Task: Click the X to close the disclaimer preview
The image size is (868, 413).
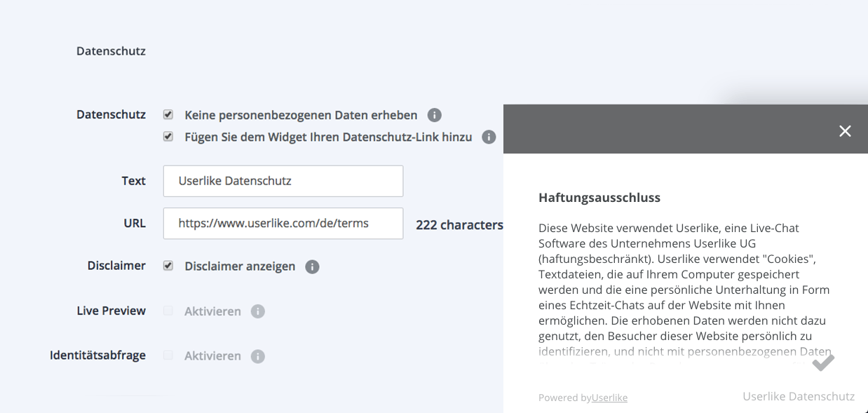Action: coord(844,130)
